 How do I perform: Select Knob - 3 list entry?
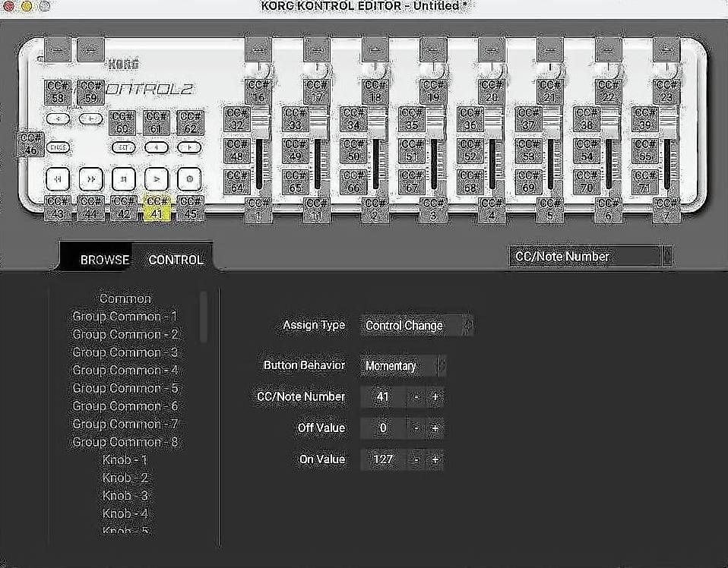click(125, 496)
